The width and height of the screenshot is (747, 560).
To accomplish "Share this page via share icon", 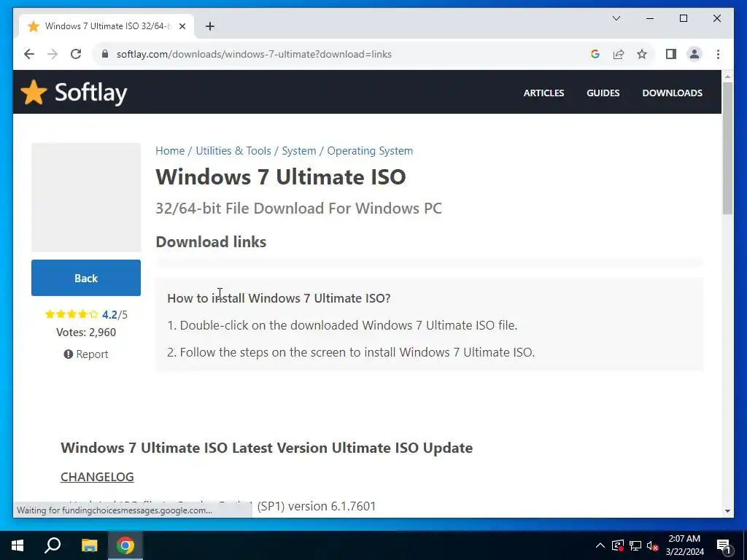I will (619, 54).
